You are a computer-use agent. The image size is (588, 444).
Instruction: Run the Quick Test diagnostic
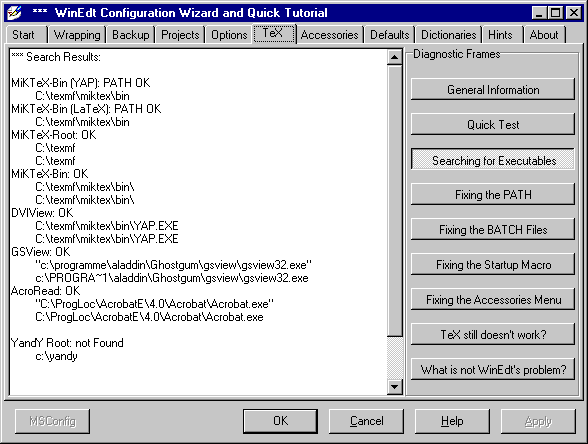pyautogui.click(x=493, y=124)
